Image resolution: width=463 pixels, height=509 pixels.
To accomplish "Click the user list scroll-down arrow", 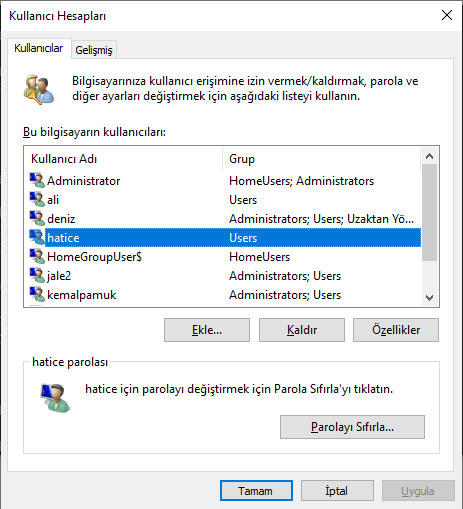I will coord(430,297).
